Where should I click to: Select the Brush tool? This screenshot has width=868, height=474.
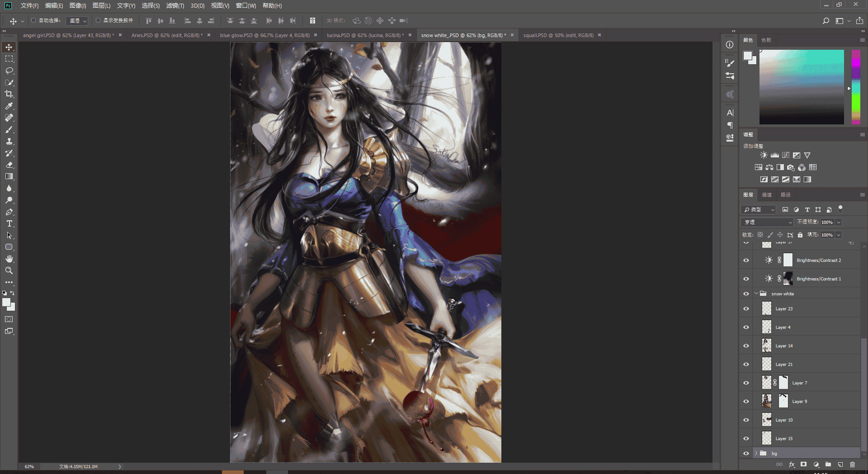click(9, 129)
